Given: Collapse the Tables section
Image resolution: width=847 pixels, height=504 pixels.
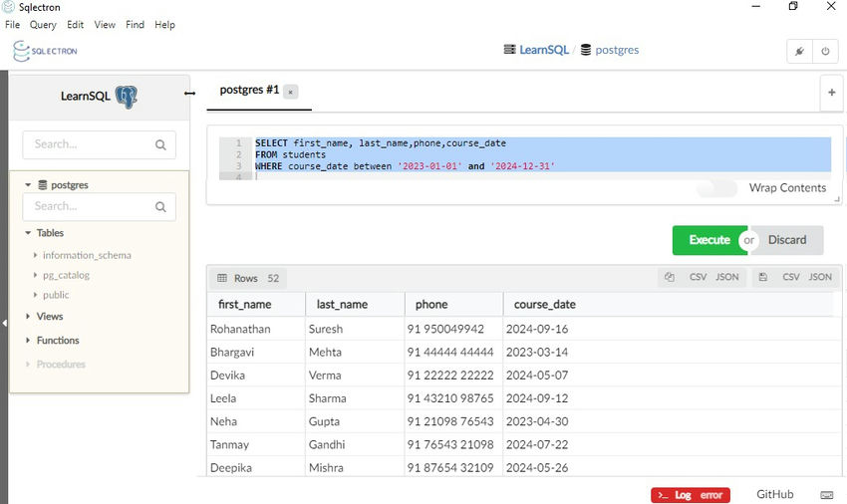Looking at the screenshot, I should tap(28, 233).
